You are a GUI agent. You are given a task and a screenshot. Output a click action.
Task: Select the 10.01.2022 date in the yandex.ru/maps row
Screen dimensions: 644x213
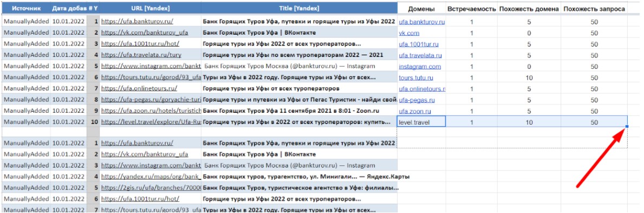(69, 177)
